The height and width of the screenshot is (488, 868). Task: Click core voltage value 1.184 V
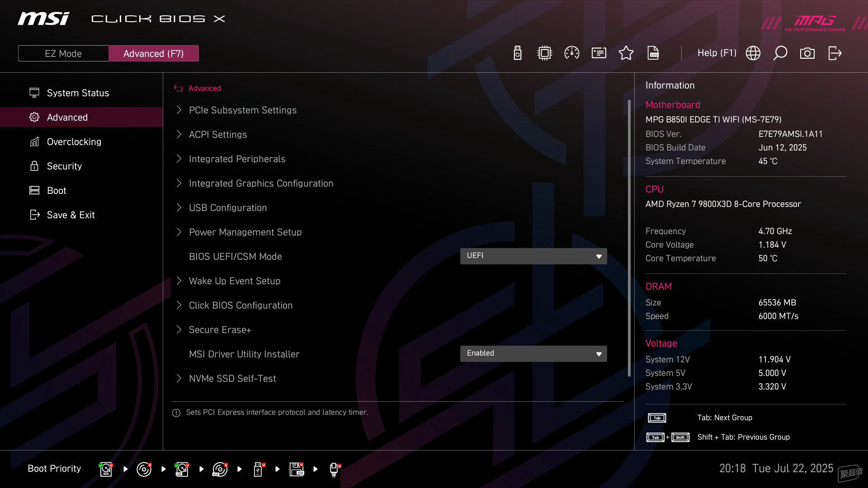[x=772, y=244]
